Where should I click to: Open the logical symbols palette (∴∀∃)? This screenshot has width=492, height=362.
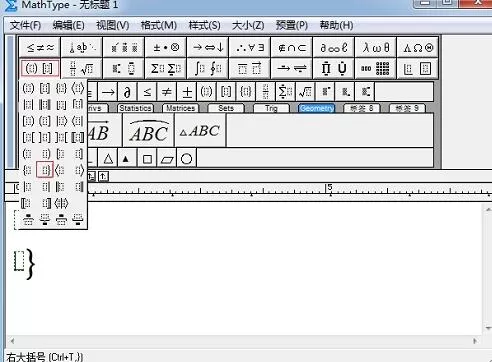coord(250,48)
